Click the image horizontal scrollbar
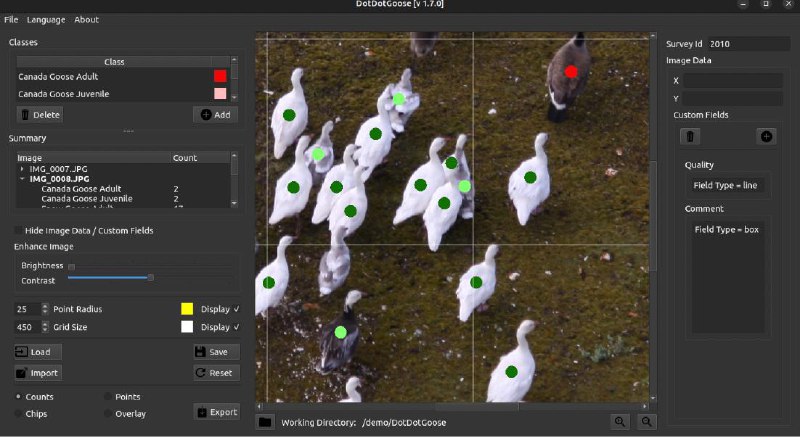The width and height of the screenshot is (800, 438). click(477, 407)
